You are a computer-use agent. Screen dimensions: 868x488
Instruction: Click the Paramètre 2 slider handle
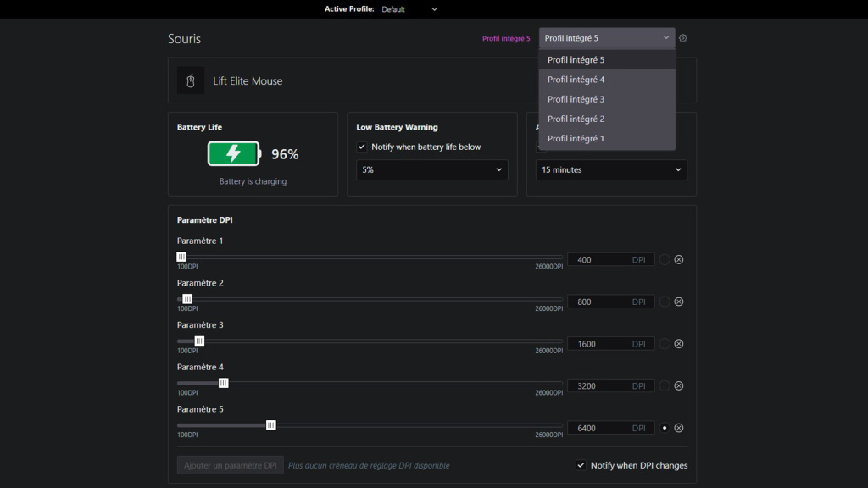(x=187, y=299)
